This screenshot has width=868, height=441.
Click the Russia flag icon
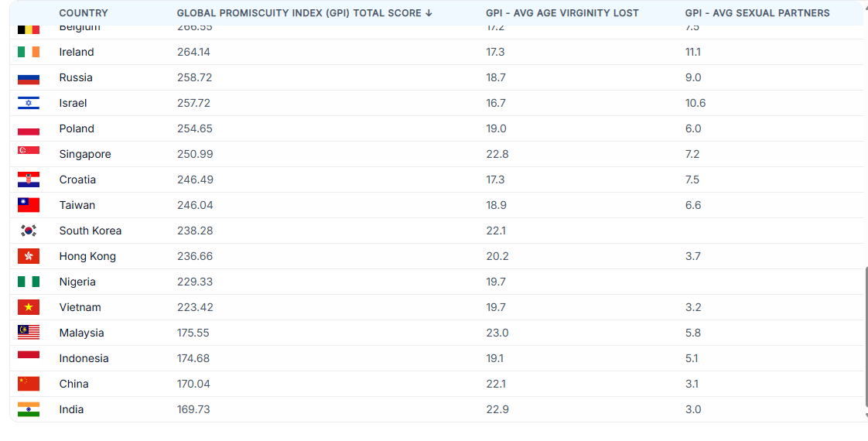29,77
